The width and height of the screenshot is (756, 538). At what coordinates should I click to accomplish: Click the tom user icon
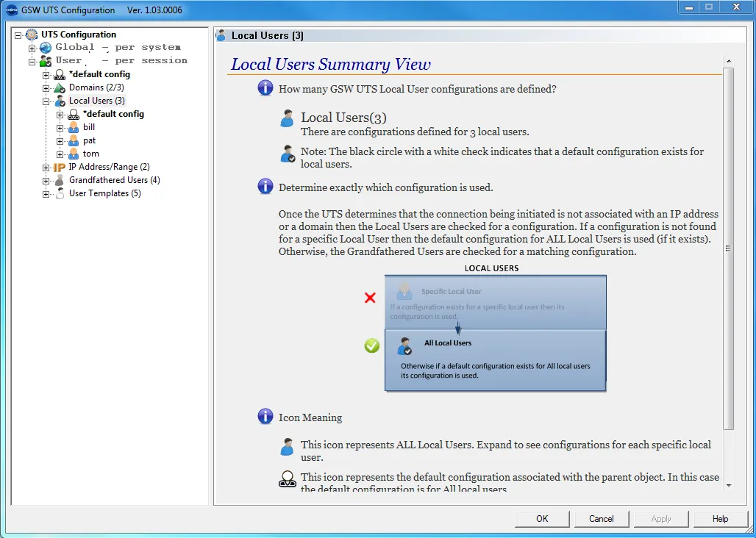[x=74, y=154]
